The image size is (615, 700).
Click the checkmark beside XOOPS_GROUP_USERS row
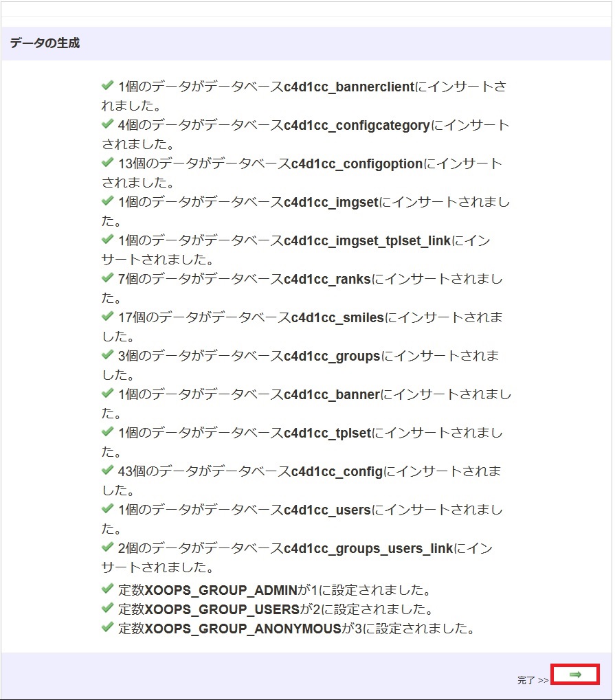[x=107, y=607]
